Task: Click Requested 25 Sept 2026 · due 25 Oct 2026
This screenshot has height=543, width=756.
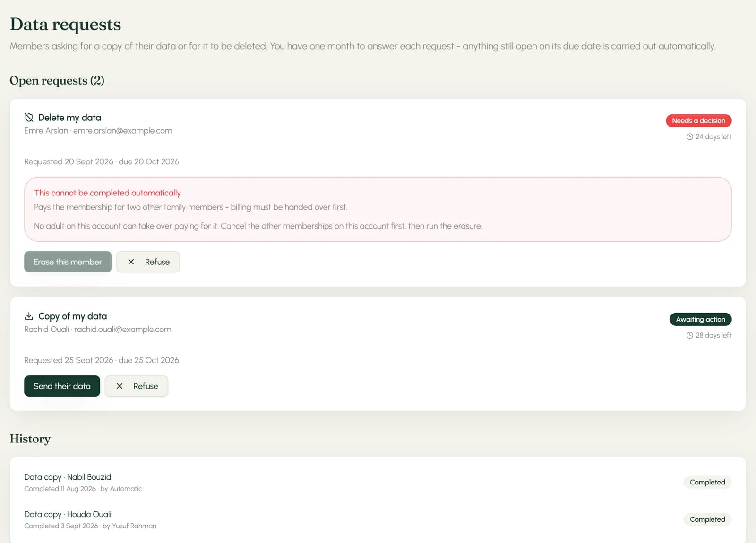Action: (102, 360)
